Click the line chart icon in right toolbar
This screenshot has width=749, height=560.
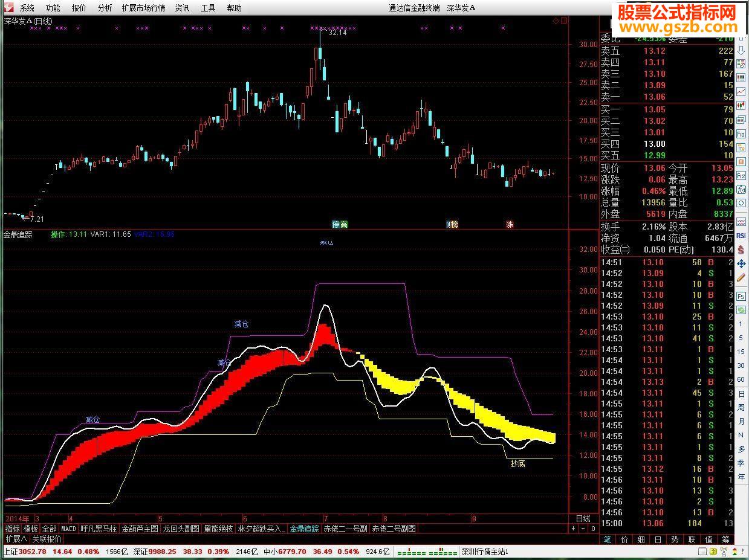[741, 91]
